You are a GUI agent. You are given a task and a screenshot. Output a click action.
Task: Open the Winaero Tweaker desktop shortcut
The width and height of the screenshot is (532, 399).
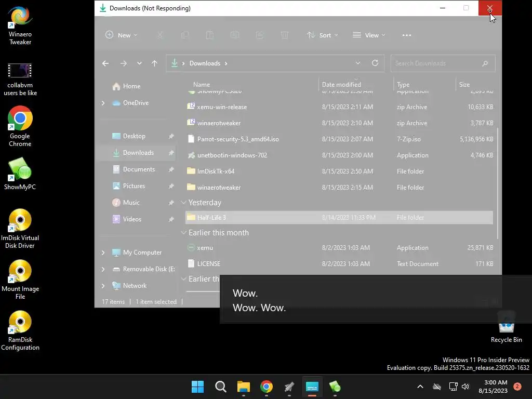[20, 26]
